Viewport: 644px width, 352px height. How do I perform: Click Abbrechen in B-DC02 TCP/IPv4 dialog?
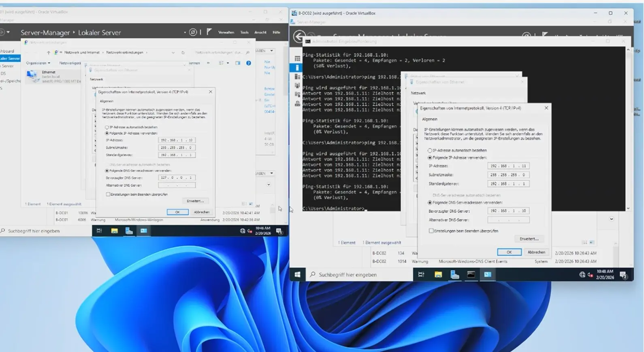coord(536,252)
